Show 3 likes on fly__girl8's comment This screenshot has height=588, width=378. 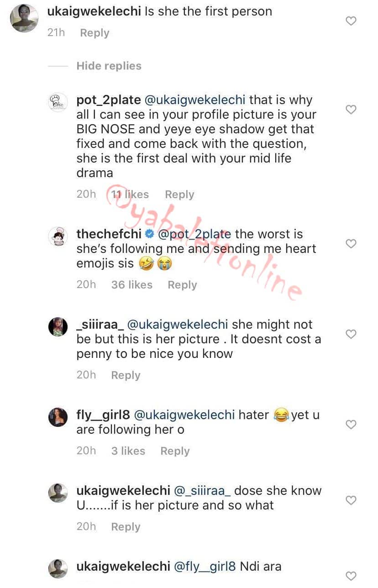coord(128,451)
